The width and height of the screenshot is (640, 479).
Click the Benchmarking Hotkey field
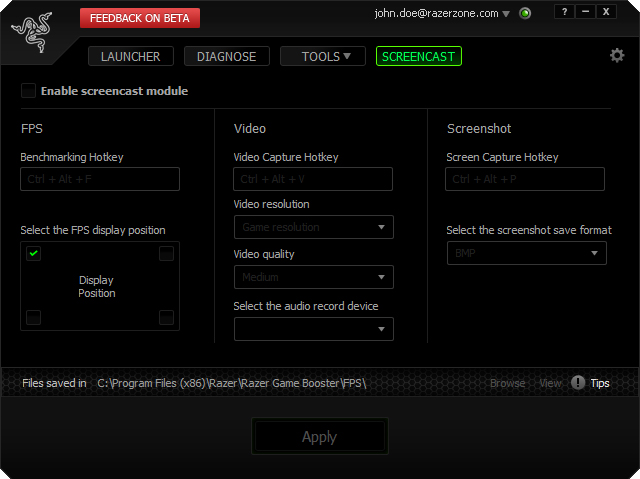pos(100,179)
